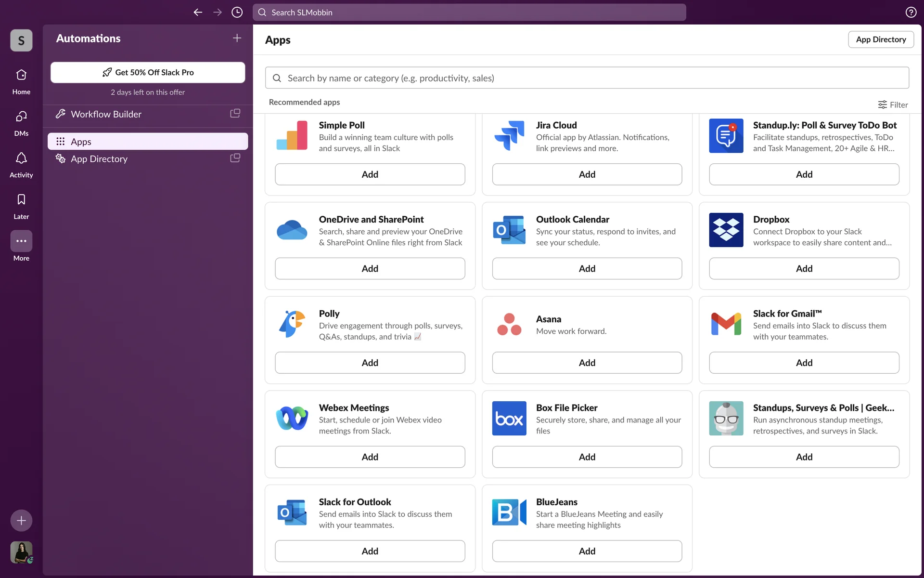This screenshot has width=924, height=578.
Task: Open the history clock icon
Action: [x=237, y=13]
